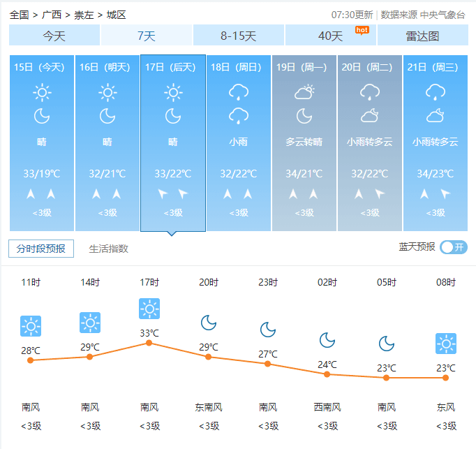Select the 16日(明天) date heading

pos(105,67)
